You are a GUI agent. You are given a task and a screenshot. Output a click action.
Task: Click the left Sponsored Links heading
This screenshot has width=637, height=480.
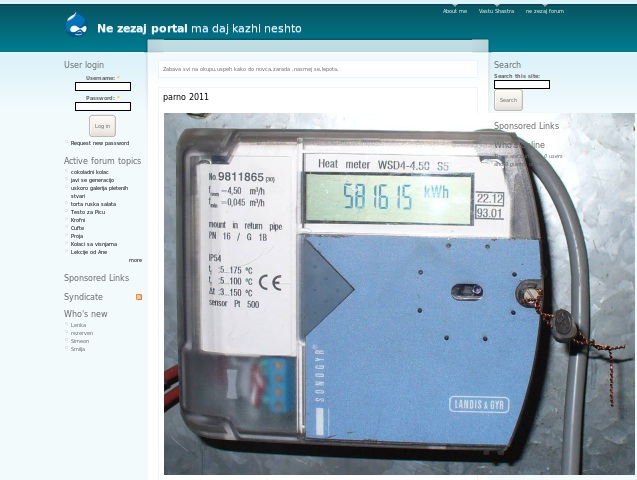click(x=96, y=278)
